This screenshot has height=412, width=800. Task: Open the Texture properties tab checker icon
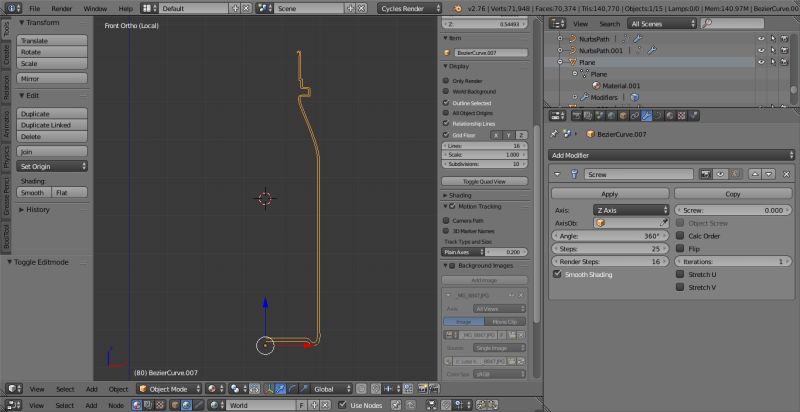(681, 116)
